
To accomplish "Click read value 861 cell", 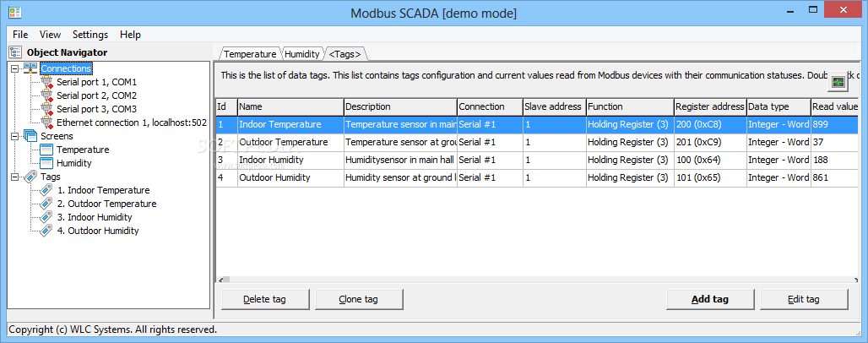I will [x=834, y=177].
